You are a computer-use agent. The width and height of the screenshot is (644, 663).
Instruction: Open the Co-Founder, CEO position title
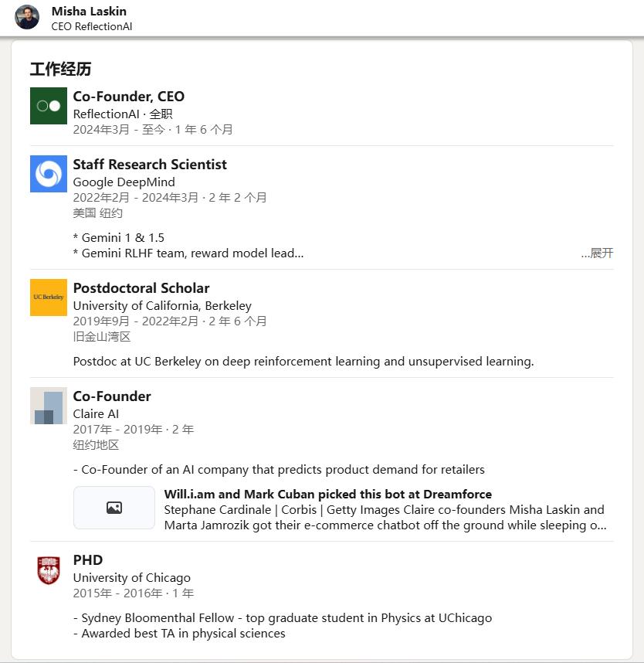pyautogui.click(x=129, y=97)
